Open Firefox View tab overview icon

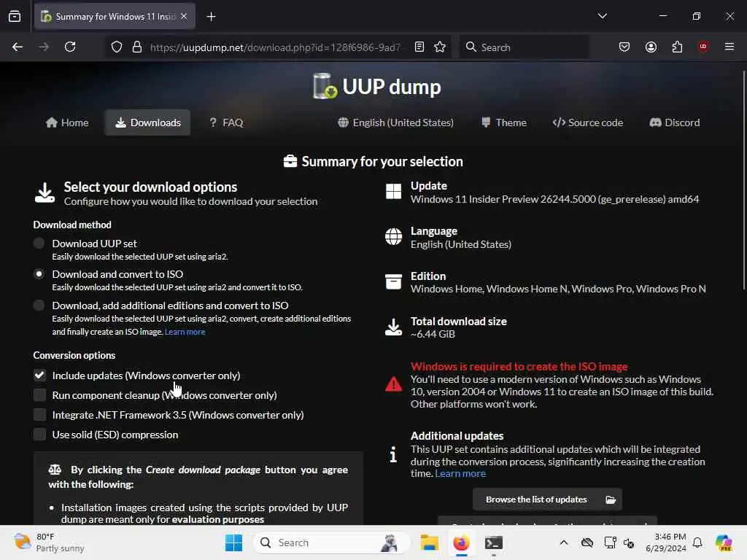tap(15, 16)
